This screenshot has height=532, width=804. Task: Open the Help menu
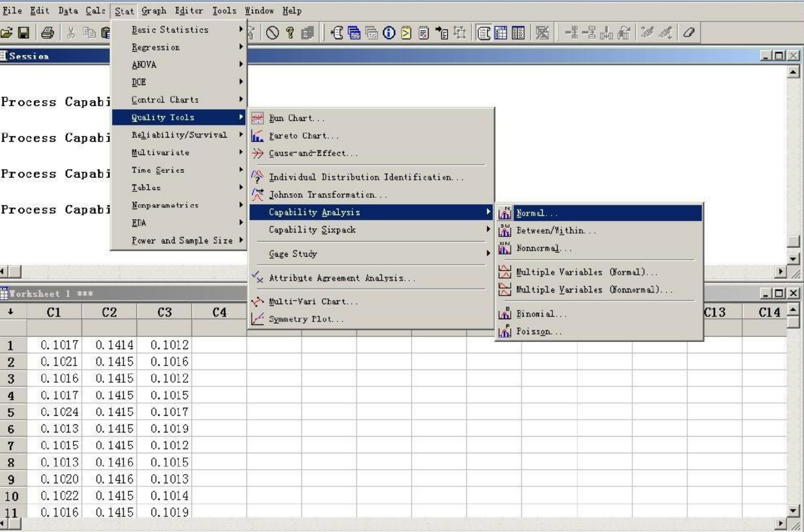[x=292, y=10]
